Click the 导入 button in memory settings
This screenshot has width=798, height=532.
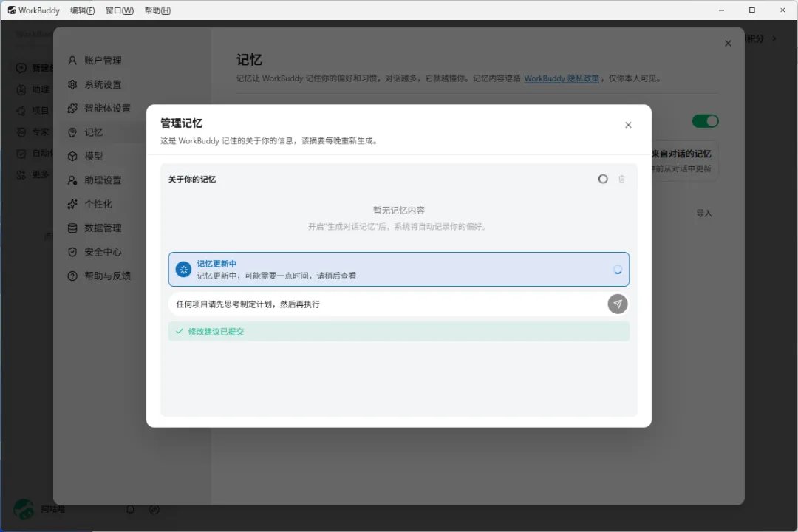click(x=704, y=214)
